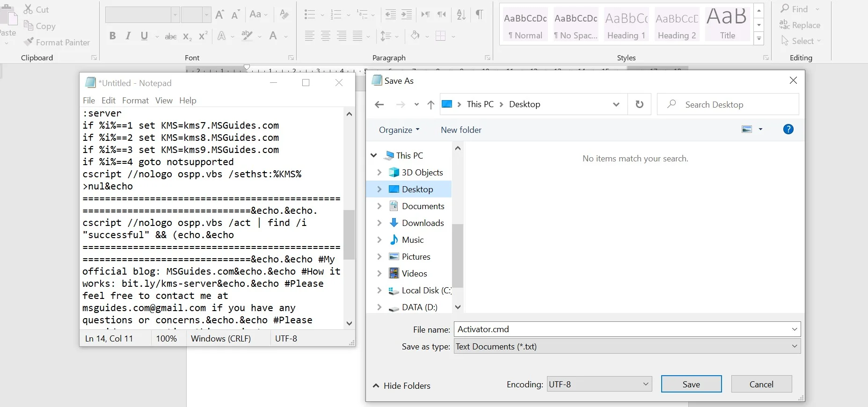Select Downloads in folder tree

[423, 223]
